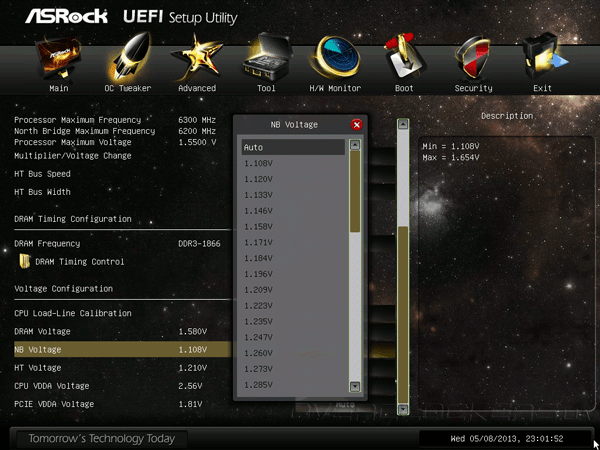600x450 pixels.
Task: Choose 1.133V in NB Voltage list
Action: 293,195
